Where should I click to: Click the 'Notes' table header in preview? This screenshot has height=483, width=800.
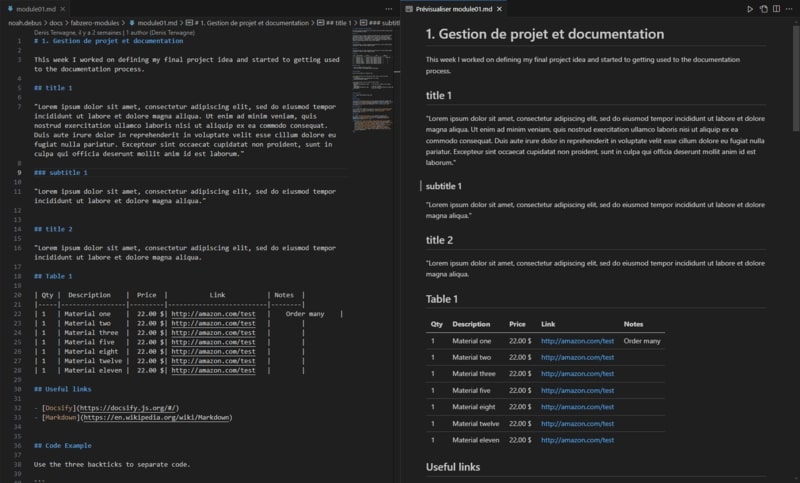(633, 324)
